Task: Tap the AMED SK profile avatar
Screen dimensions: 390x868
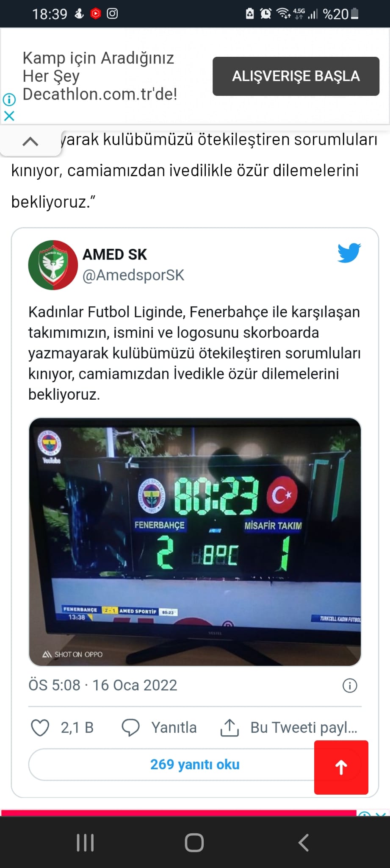Action: click(53, 265)
